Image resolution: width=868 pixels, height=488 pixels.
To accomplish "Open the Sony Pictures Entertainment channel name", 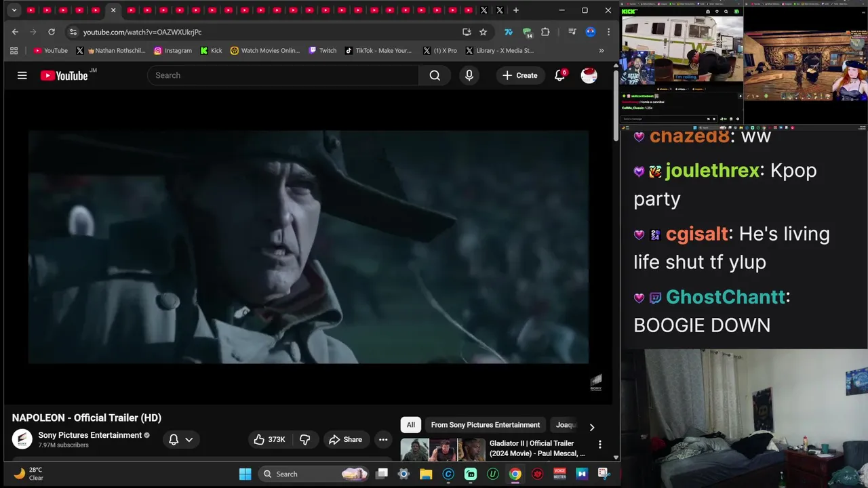I will (90, 435).
